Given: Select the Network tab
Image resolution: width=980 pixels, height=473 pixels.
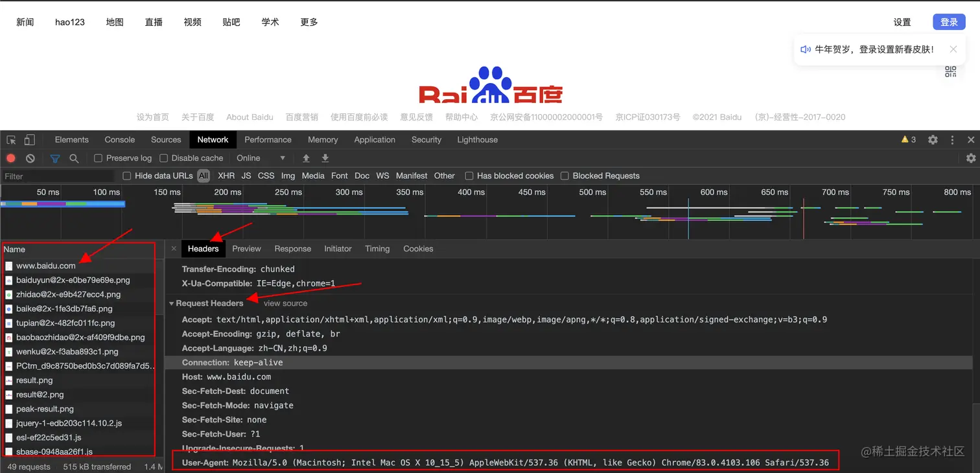Looking at the screenshot, I should 213,139.
